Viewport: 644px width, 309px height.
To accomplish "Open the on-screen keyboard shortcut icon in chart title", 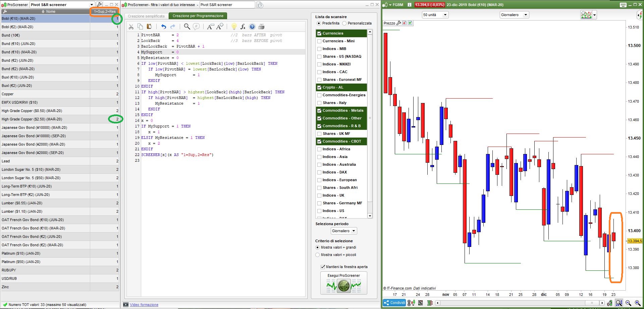I will tap(623, 5).
